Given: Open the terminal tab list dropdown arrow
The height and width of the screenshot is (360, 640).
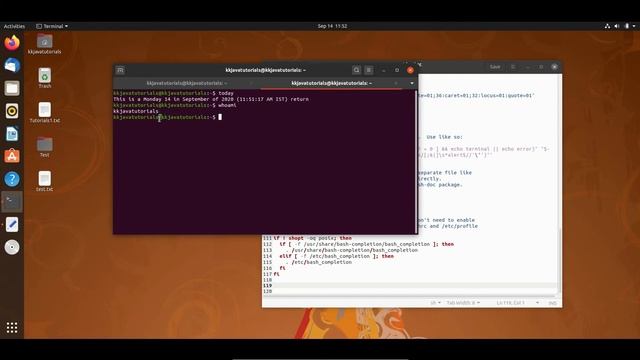Looking at the screenshot, I should point(411,83).
